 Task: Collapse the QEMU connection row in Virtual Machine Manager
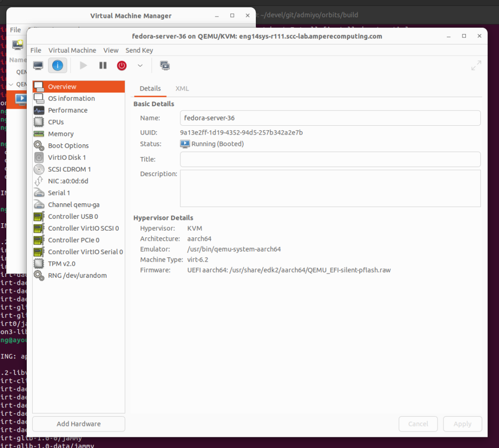click(x=11, y=84)
